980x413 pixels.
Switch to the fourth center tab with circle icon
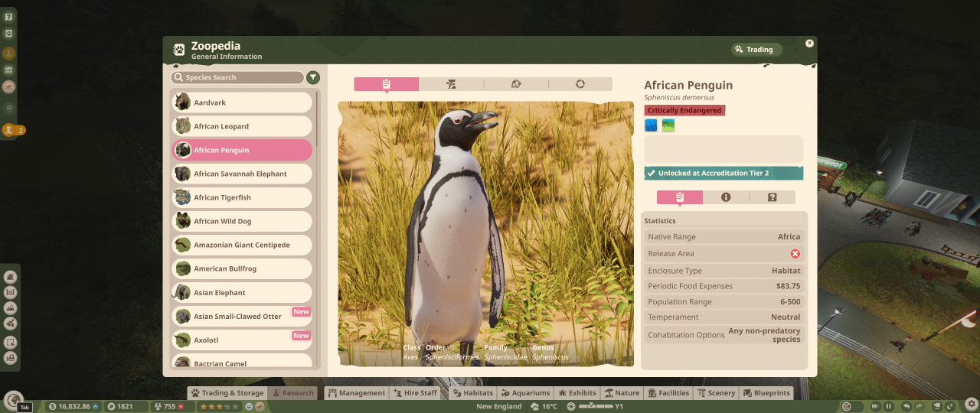(580, 84)
